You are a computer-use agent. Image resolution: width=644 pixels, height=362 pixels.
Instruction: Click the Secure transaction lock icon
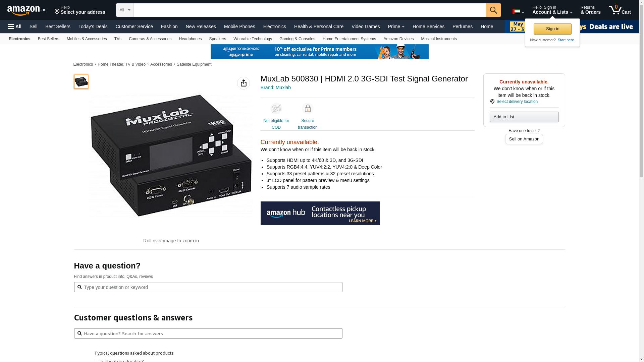pos(308,109)
